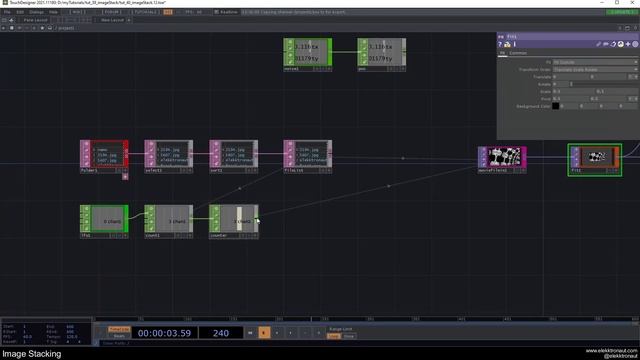Click the bookmark star icon in path bar

point(42,28)
